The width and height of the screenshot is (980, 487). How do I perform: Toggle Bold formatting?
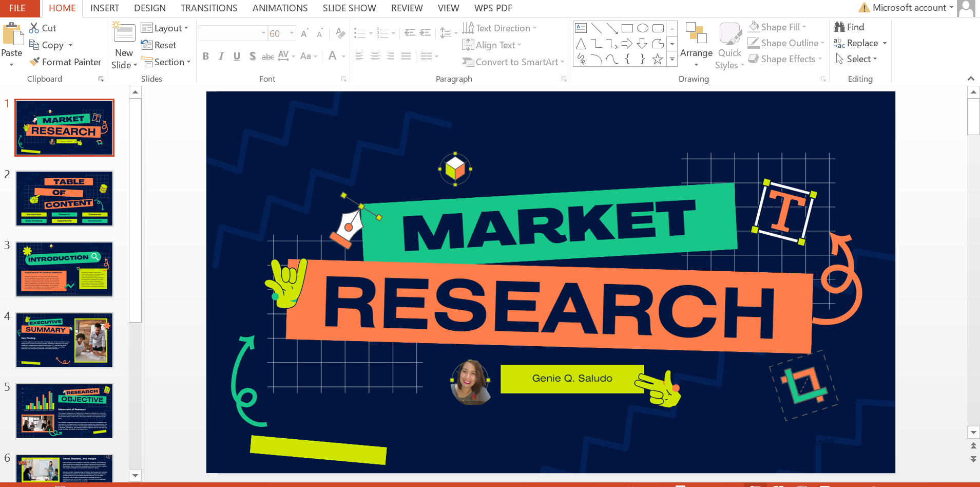(x=206, y=56)
